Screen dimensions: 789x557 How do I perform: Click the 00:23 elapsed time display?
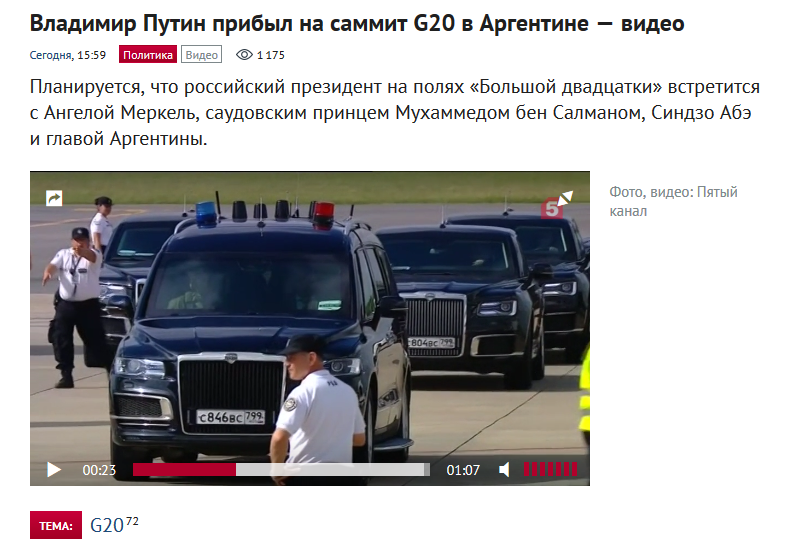99,470
